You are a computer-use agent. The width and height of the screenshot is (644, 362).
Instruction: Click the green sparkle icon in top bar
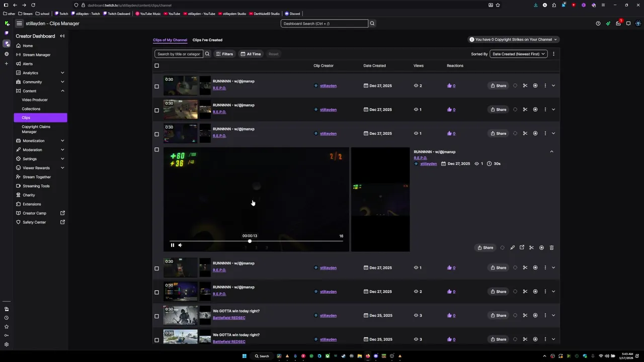click(x=608, y=23)
